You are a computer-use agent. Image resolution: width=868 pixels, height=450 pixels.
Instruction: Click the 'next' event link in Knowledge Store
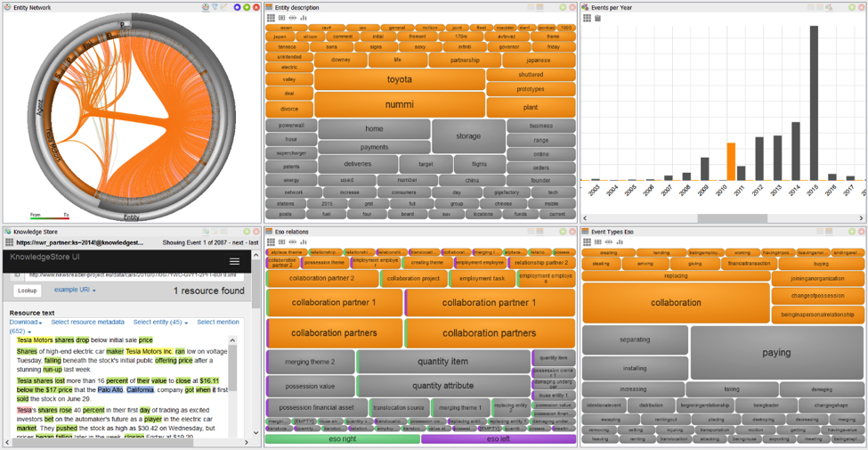(x=238, y=242)
